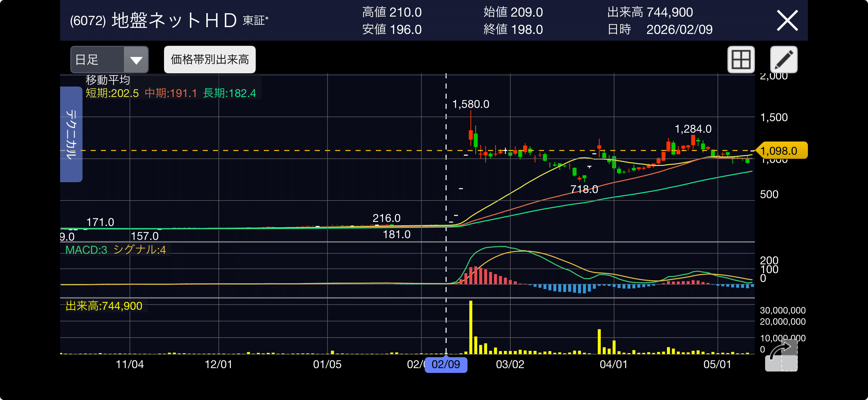Tap the 216.0 price annotation
Viewport: 868px width, 400px height.
pos(386,218)
